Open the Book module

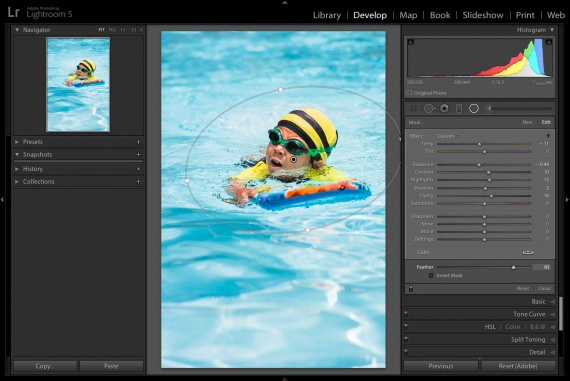pos(440,15)
